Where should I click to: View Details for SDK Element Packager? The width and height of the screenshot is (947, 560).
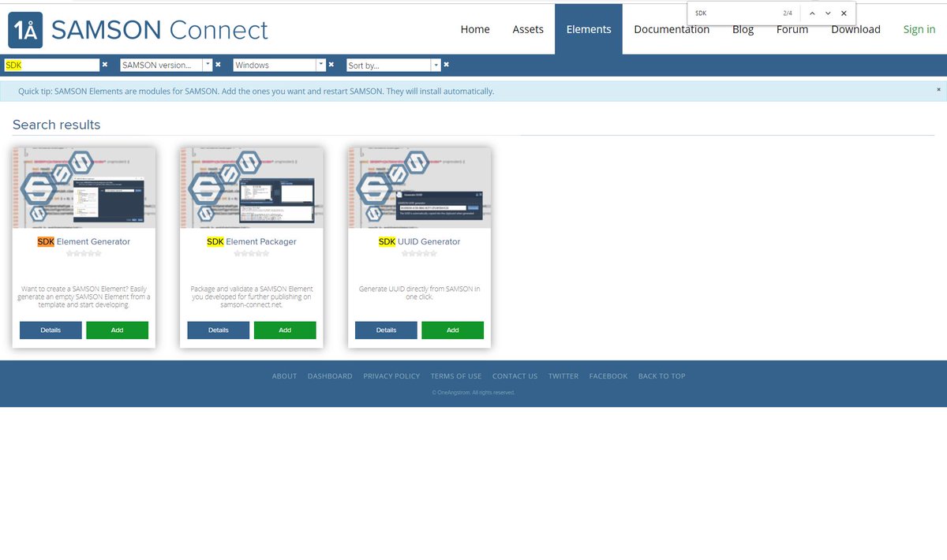tap(219, 330)
